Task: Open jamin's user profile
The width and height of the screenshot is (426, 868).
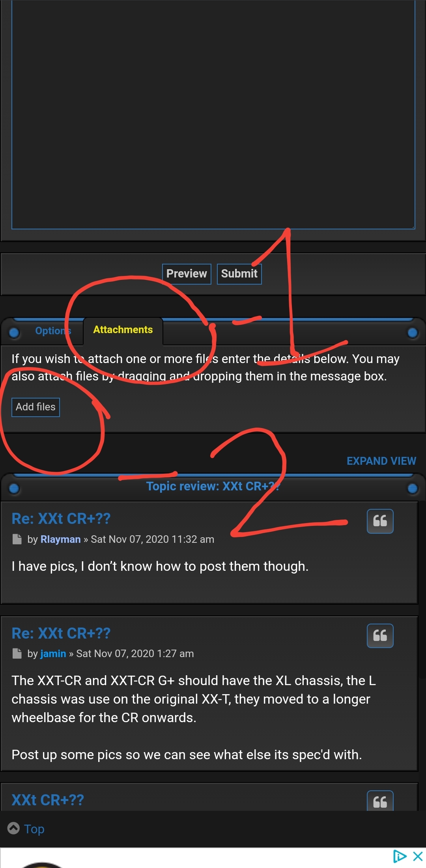Action: pyautogui.click(x=53, y=654)
